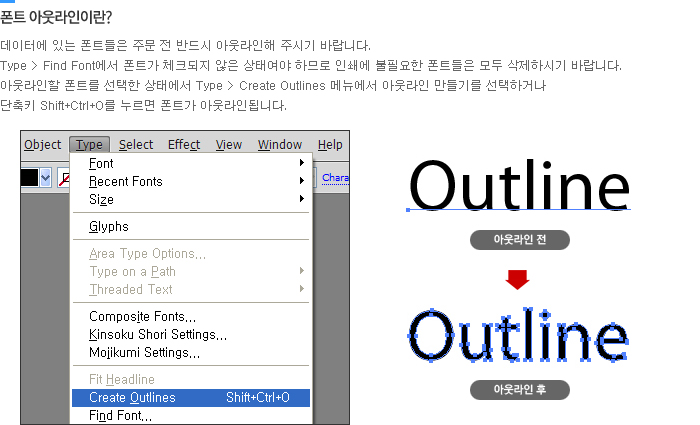Open Kinsoku Shori Settings

158,335
